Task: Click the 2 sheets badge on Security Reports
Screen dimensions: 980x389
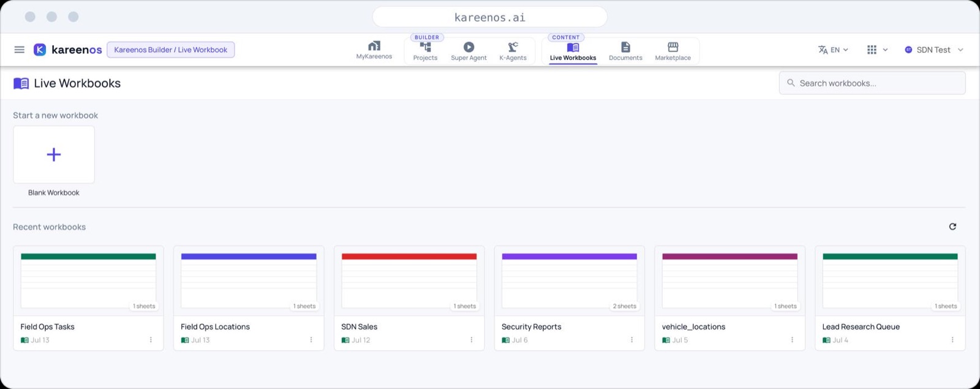Action: (x=624, y=306)
